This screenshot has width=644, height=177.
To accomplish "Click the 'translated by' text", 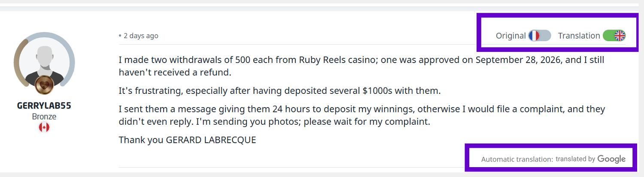I will coord(575,159).
